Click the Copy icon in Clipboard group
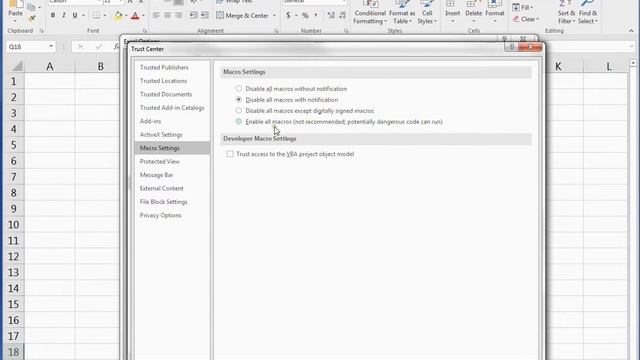Screen dimensions: 640x360 coord(31,7)
